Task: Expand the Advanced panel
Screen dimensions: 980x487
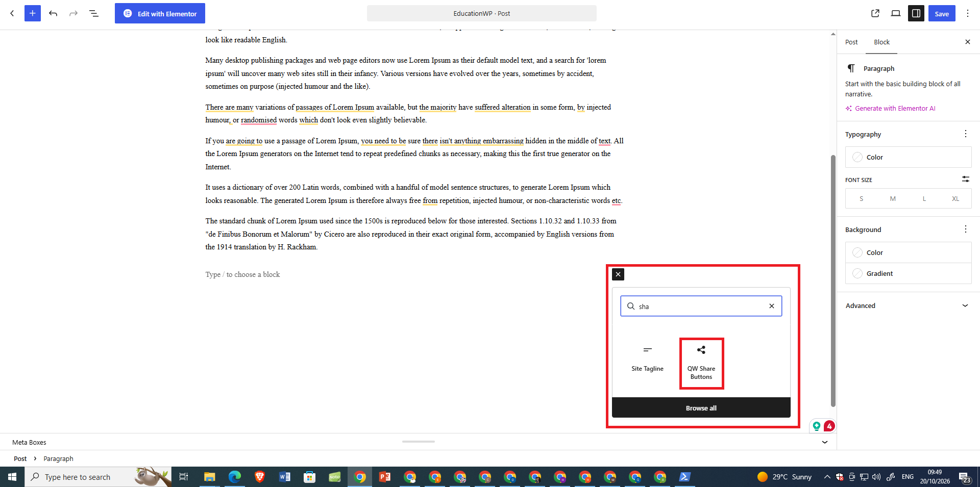Action: pos(908,305)
